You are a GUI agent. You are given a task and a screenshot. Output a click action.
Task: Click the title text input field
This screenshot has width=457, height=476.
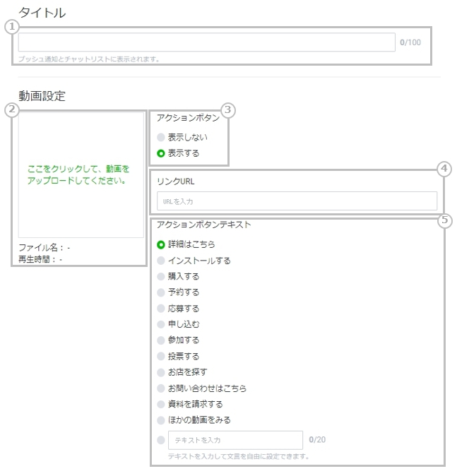click(x=206, y=42)
